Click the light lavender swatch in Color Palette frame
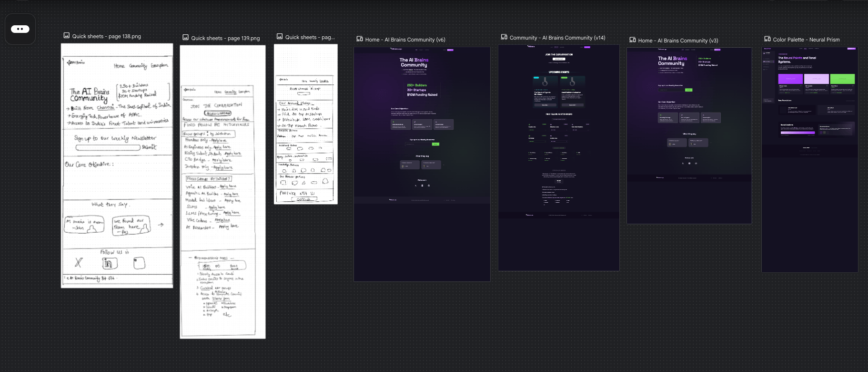868x372 pixels. click(817, 79)
